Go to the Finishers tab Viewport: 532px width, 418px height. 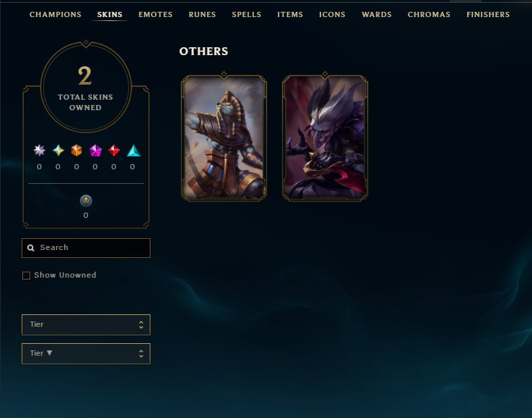click(x=488, y=14)
